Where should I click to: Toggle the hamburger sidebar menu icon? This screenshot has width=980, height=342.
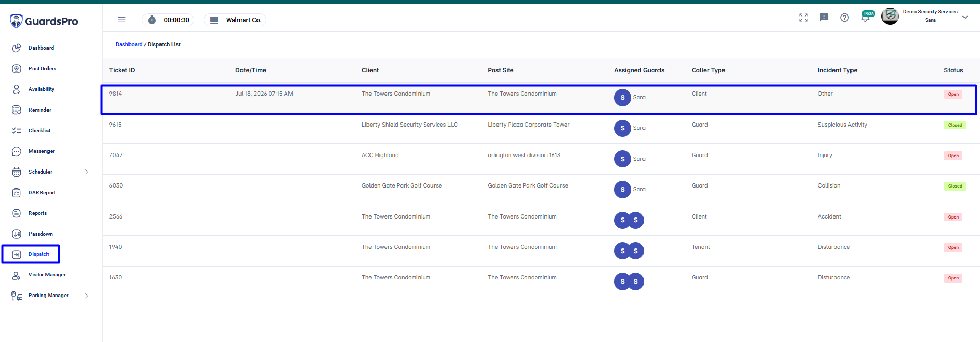(x=122, y=20)
